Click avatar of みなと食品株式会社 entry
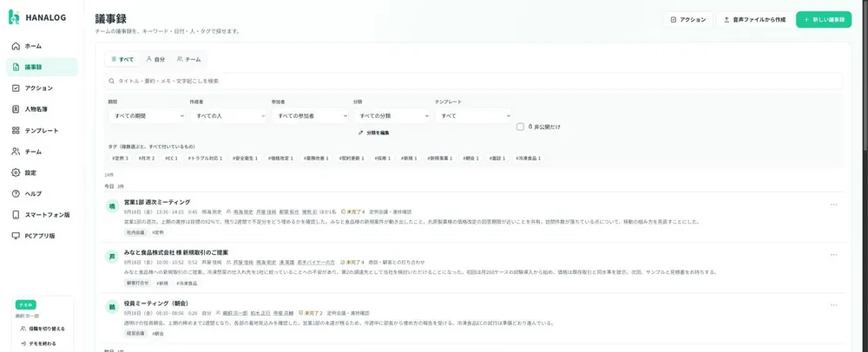 tap(112, 256)
